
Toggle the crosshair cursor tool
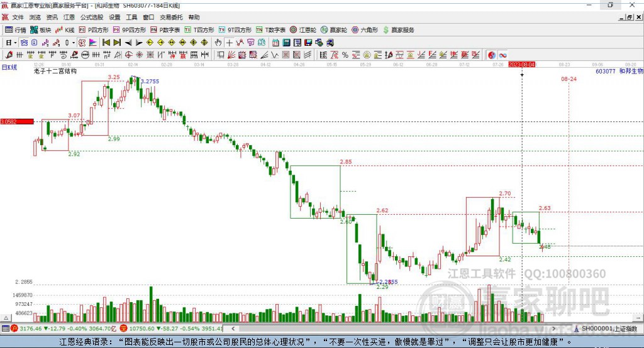point(229,43)
